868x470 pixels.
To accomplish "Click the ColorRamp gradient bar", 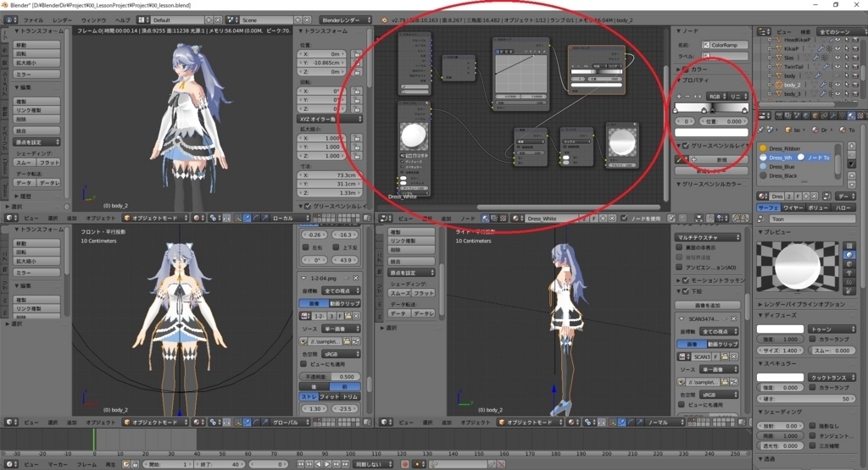I will pyautogui.click(x=711, y=108).
